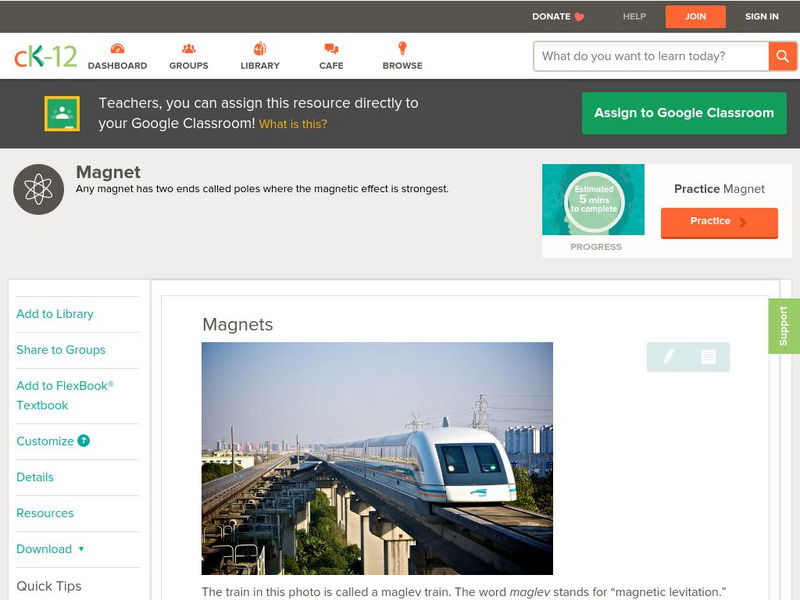Image resolution: width=800 pixels, height=600 pixels.
Task: Click the Customize link
Action: pos(45,441)
